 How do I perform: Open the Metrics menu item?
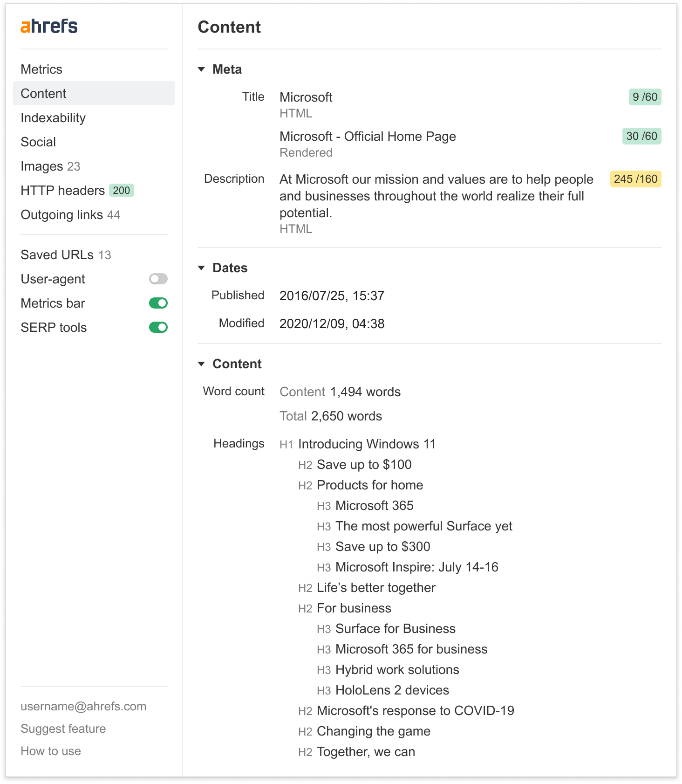41,69
